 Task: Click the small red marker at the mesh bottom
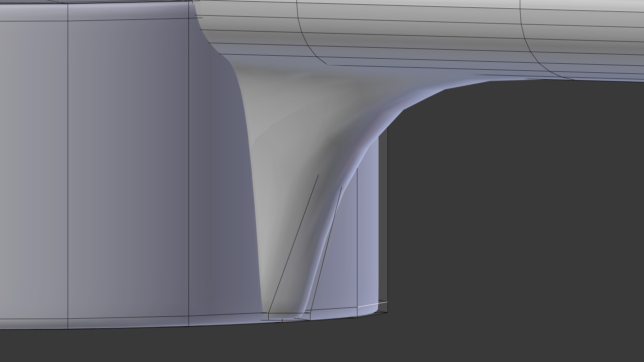click(x=282, y=321)
